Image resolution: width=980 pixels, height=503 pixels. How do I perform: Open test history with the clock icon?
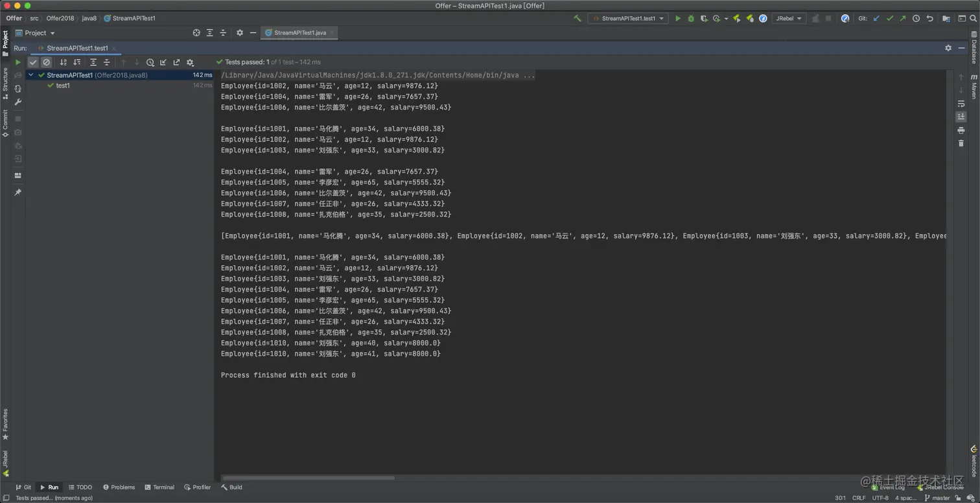pyautogui.click(x=150, y=62)
